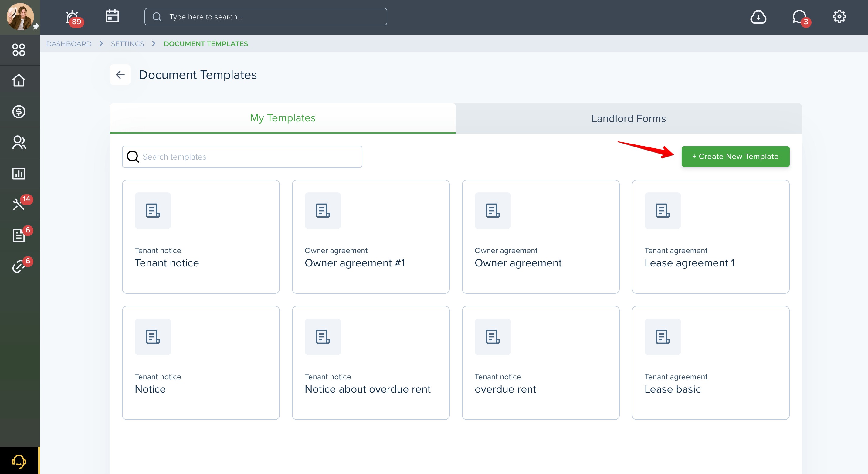The image size is (868, 474).
Task: Click the Create New Template button
Action: [735, 156]
